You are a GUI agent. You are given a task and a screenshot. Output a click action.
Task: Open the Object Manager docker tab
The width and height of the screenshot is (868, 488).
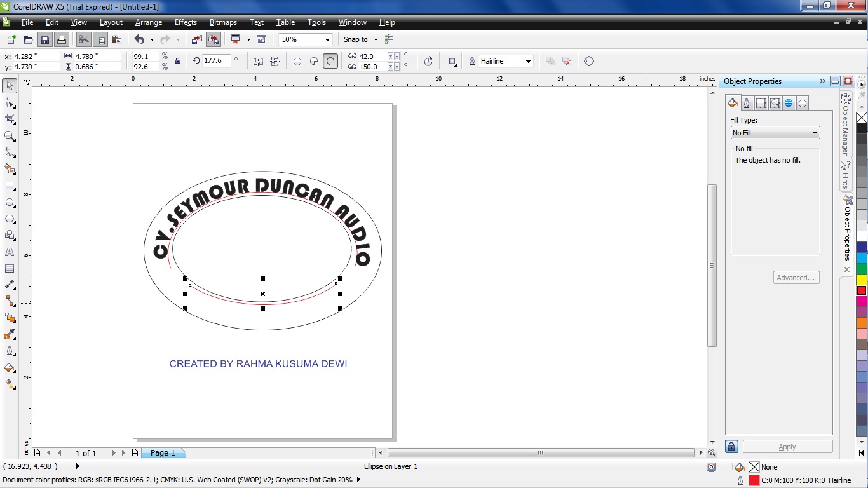click(x=845, y=125)
